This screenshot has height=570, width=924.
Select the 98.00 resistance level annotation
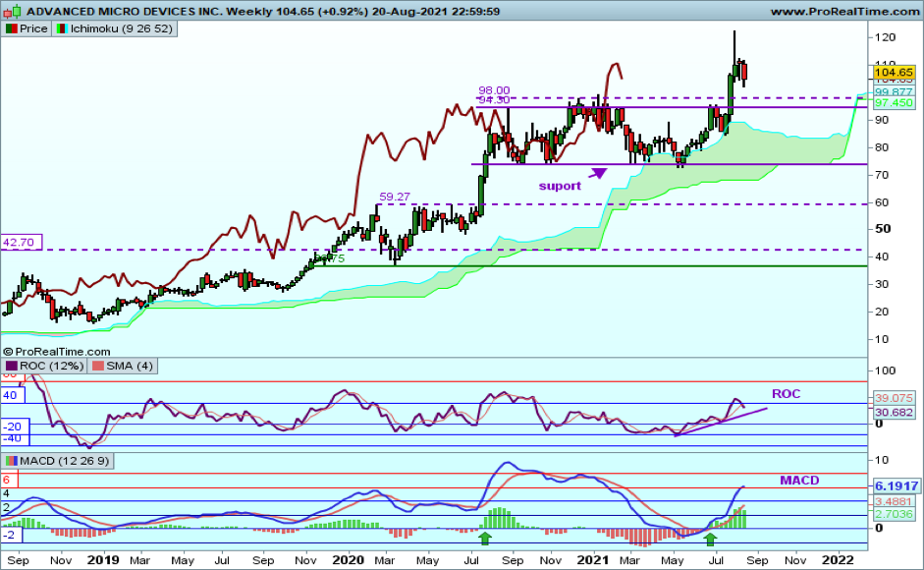pos(494,90)
